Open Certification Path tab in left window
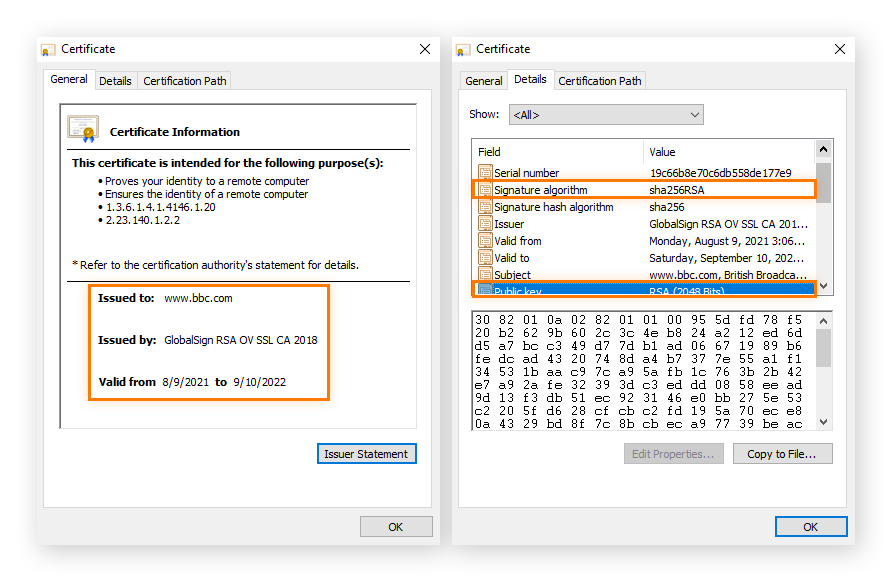The image size is (894, 585). (185, 81)
